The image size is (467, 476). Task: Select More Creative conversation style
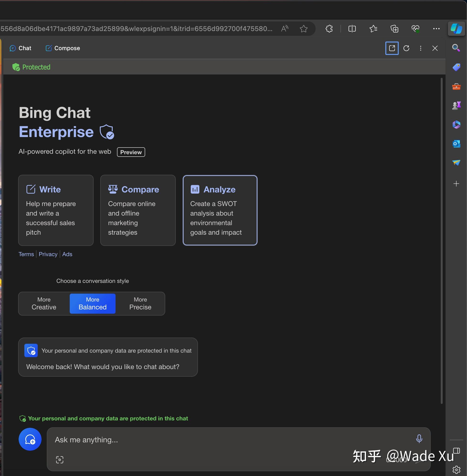tap(44, 304)
